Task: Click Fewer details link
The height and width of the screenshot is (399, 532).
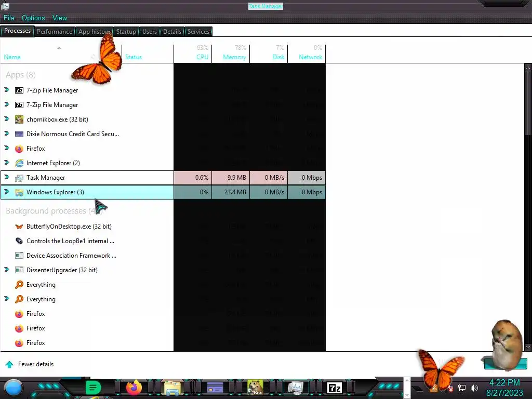Action: tap(36, 364)
